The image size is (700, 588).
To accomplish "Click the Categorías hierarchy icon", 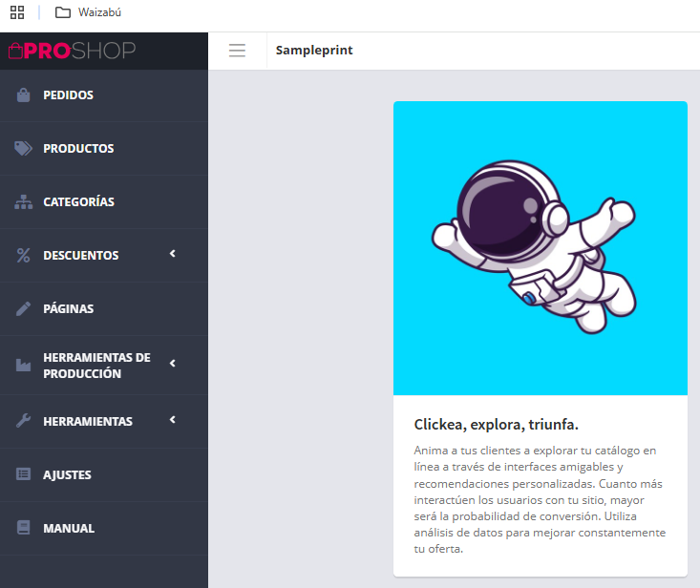I will coord(24,202).
